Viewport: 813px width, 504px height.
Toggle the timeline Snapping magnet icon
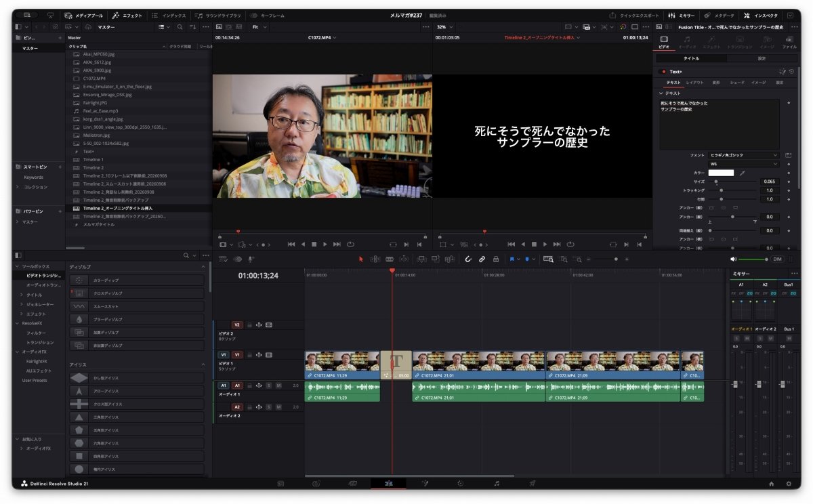[x=467, y=259]
